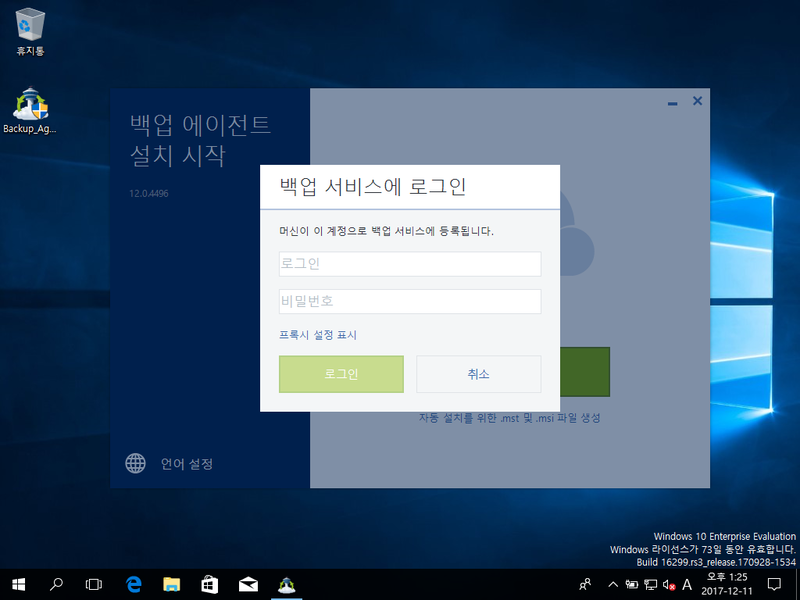Screen dimensions: 800x600
Task: Click the green 로그인 button
Action: 341,374
